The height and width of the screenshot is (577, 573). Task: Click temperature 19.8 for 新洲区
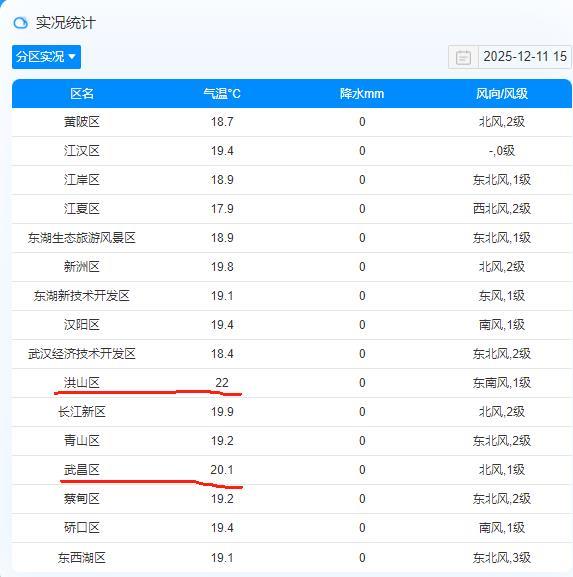222,267
